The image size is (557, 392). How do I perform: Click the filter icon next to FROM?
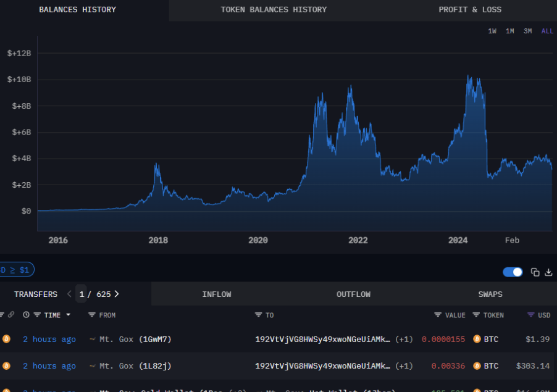tap(92, 315)
